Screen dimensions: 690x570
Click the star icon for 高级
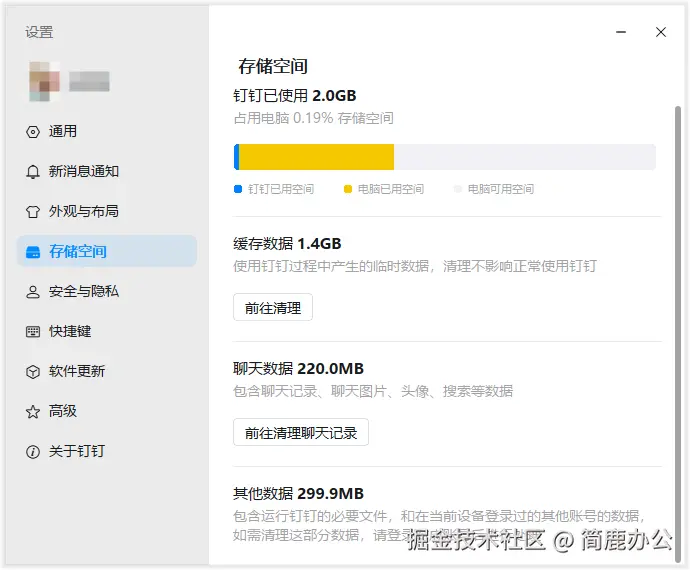[x=32, y=412]
